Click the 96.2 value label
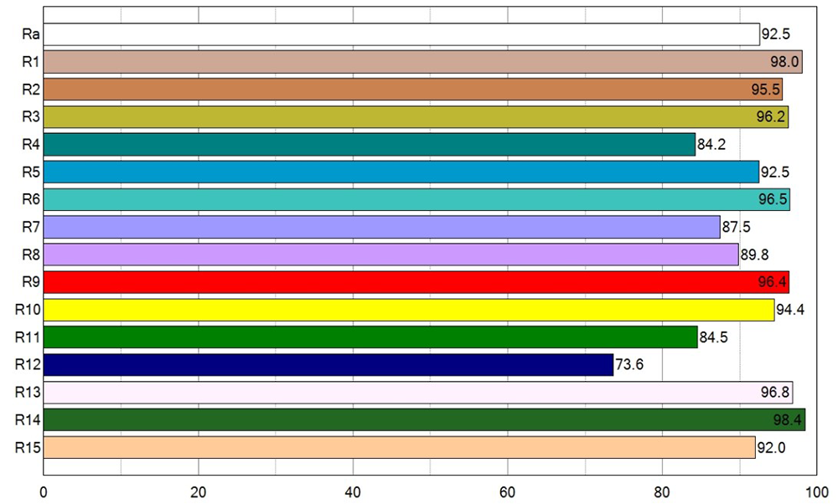This screenshot has width=838, height=504. click(771, 117)
